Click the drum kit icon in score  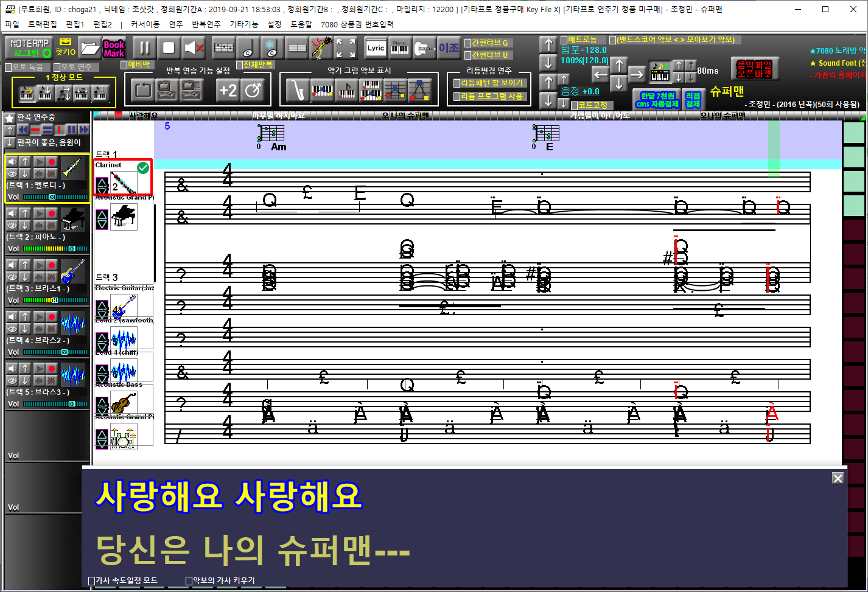coord(124,436)
